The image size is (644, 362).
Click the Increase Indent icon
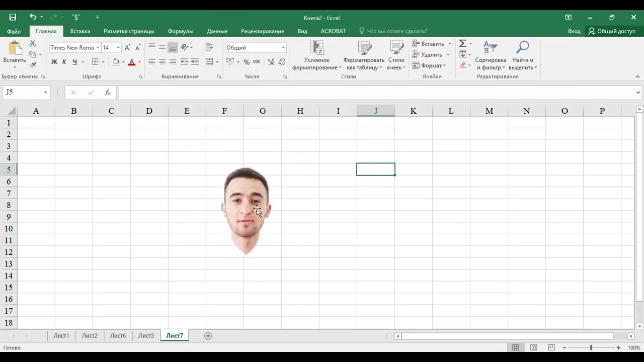point(195,62)
